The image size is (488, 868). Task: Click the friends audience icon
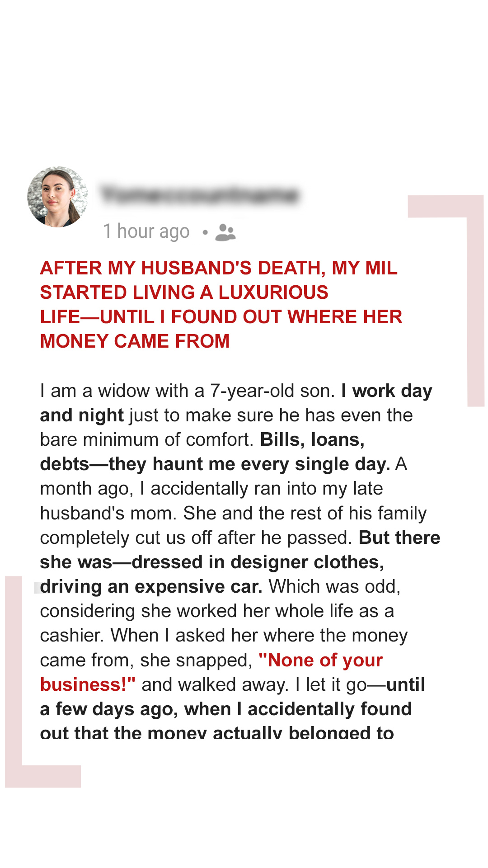click(225, 232)
